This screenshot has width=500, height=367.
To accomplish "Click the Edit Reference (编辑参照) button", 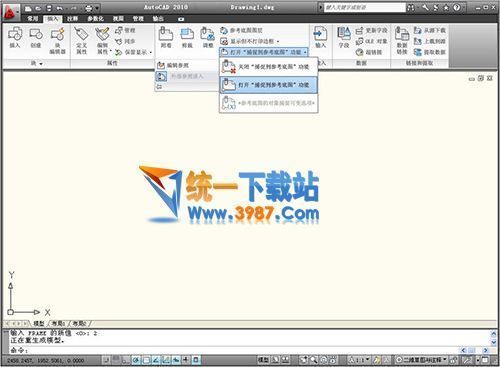I will [x=173, y=65].
